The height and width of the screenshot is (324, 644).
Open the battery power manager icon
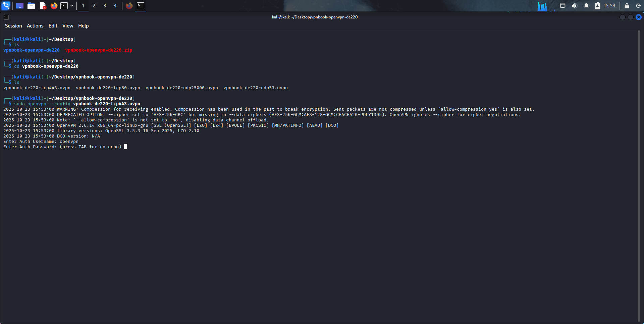tap(598, 6)
